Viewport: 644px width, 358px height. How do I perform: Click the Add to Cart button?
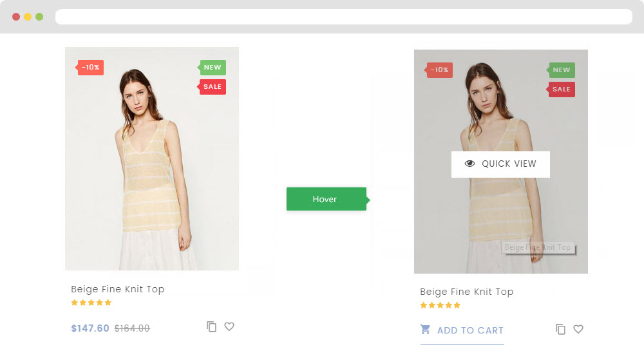tap(462, 331)
